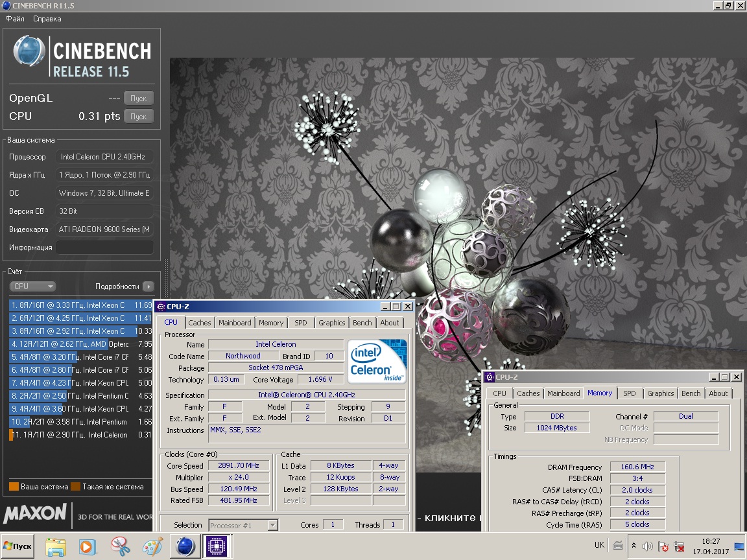Viewport: 747px width, 560px height.
Task: Switch to Caches tab in Memory CPU-Z window
Action: tap(528, 393)
